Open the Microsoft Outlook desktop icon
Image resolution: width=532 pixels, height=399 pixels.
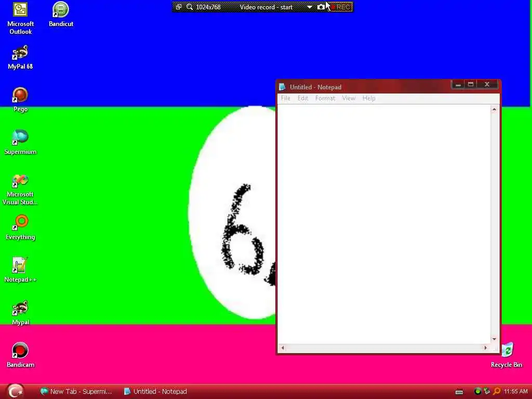(x=20, y=19)
